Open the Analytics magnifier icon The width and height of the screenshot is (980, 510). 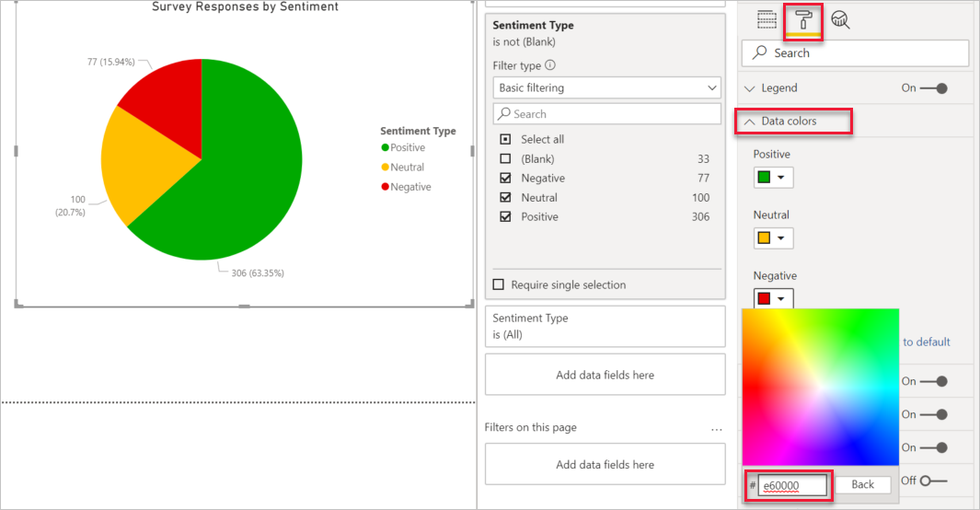click(x=841, y=20)
